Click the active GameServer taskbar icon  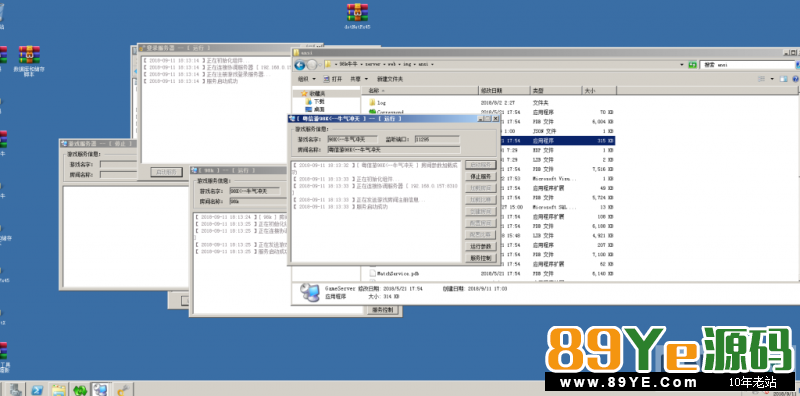coord(101,389)
